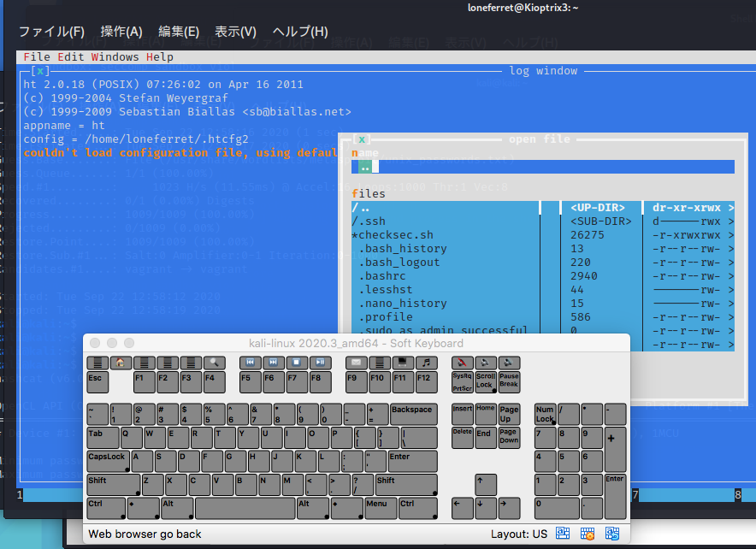Image resolution: width=756 pixels, height=549 pixels.
Task: Click the music note multimedia key
Action: tap(426, 363)
